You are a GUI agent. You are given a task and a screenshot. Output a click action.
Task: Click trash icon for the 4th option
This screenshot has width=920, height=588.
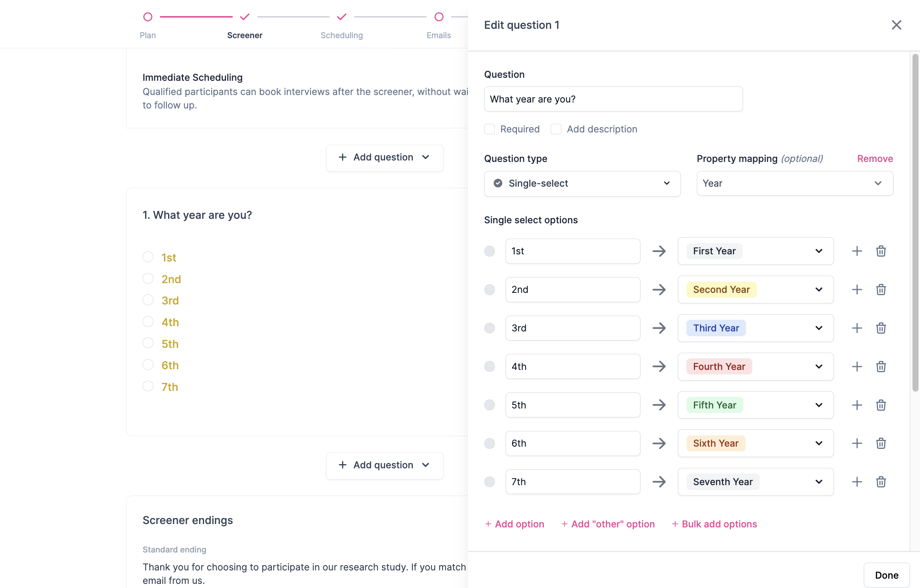(x=881, y=367)
